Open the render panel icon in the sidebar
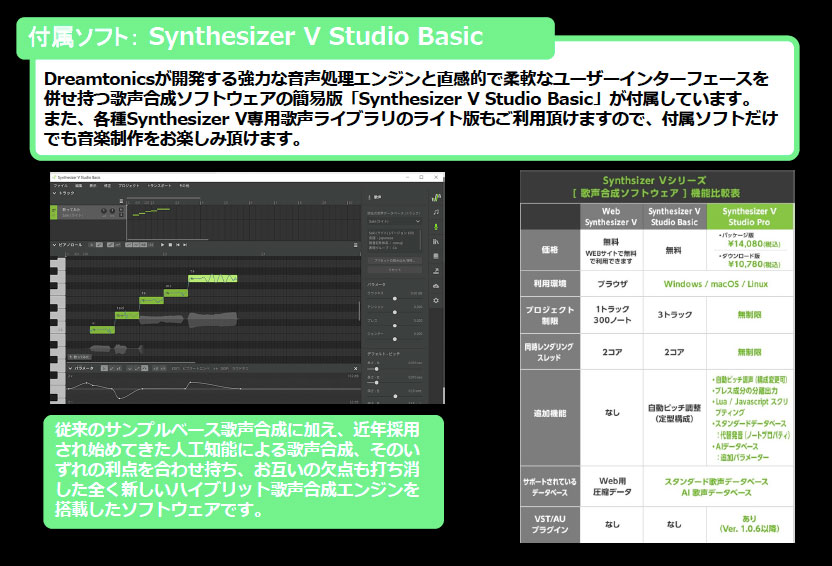Viewport: 832px width, 566px height. pyautogui.click(x=436, y=271)
